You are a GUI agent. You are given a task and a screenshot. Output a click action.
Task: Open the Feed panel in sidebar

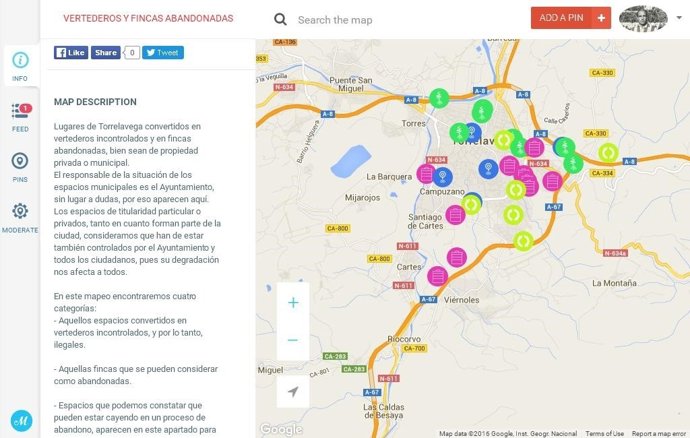tap(20, 116)
